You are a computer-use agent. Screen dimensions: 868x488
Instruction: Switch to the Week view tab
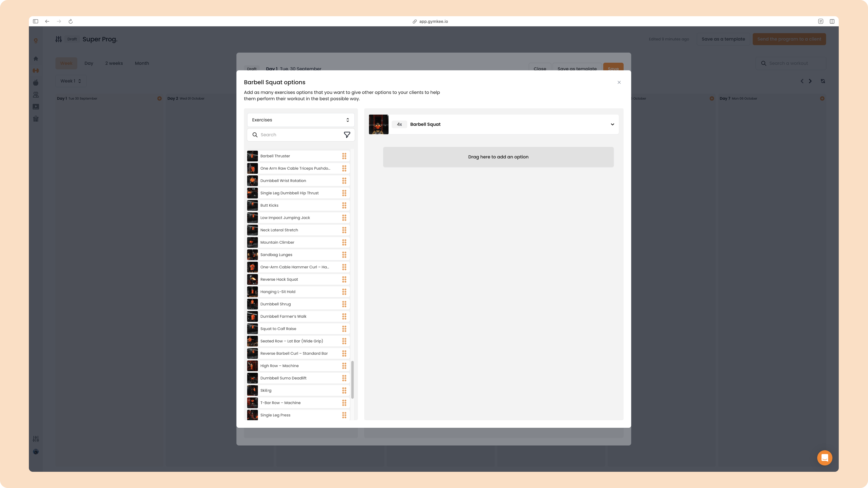(66, 63)
